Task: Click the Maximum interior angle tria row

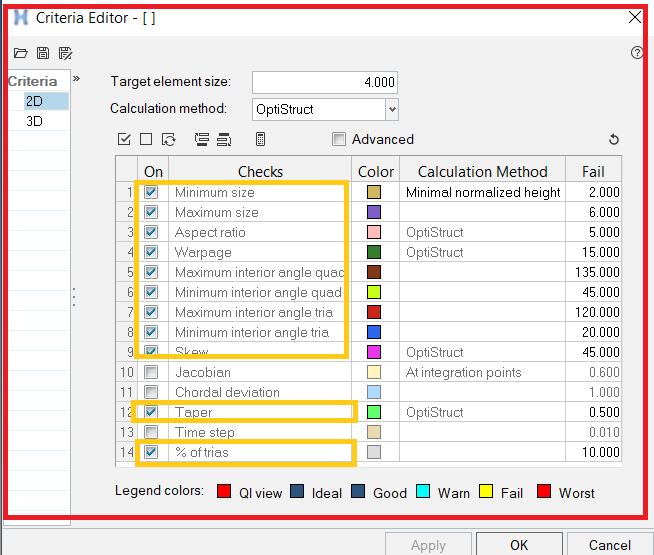Action: [x=260, y=312]
